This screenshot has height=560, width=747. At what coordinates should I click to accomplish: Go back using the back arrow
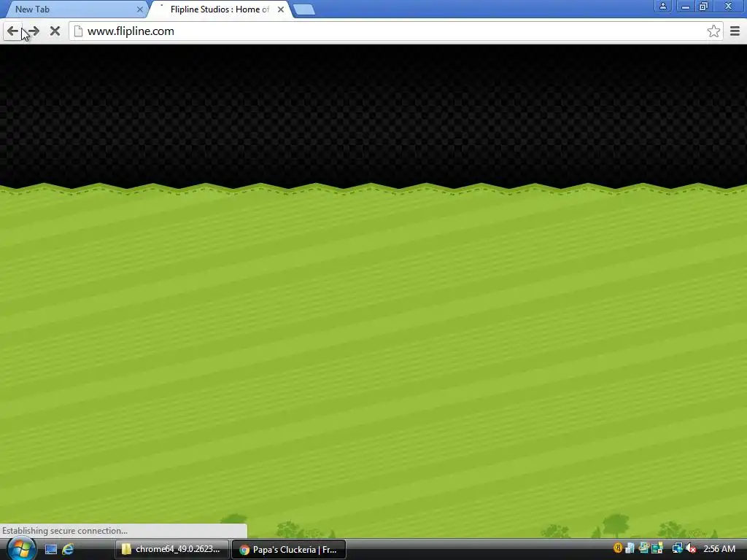(12, 31)
